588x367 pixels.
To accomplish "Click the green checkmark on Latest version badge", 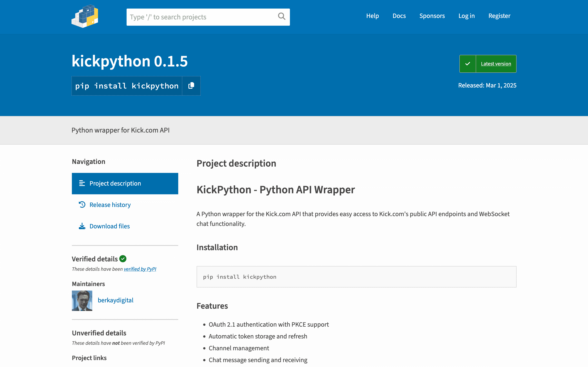I will pyautogui.click(x=468, y=64).
